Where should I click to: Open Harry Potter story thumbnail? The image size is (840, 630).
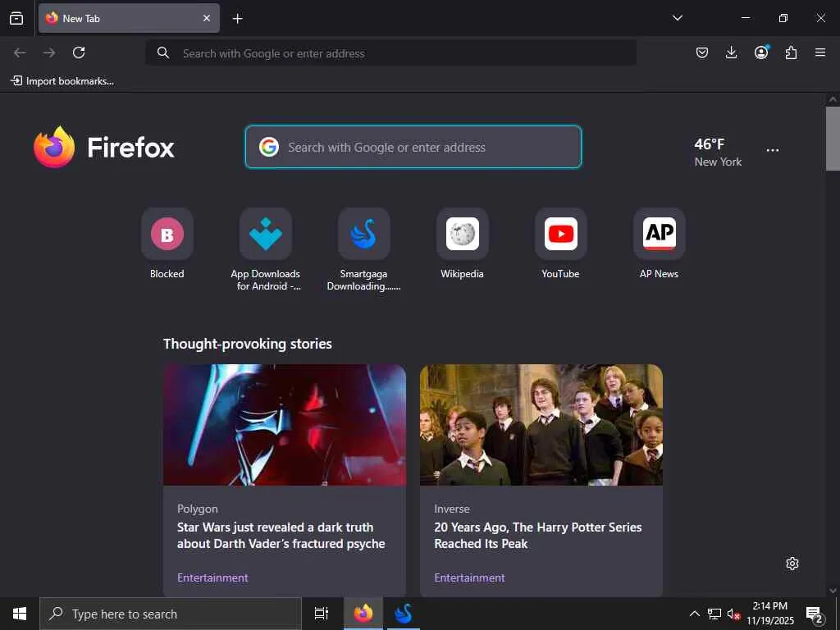[x=541, y=425]
